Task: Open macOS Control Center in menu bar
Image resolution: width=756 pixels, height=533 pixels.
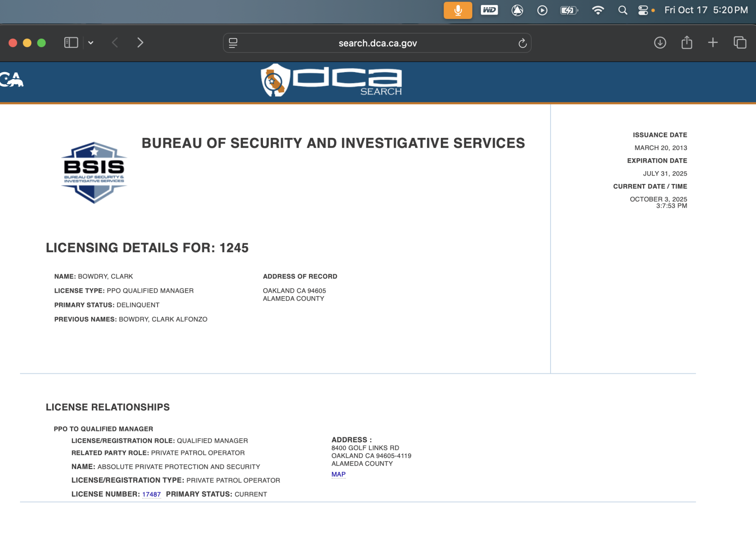Action: click(x=643, y=10)
